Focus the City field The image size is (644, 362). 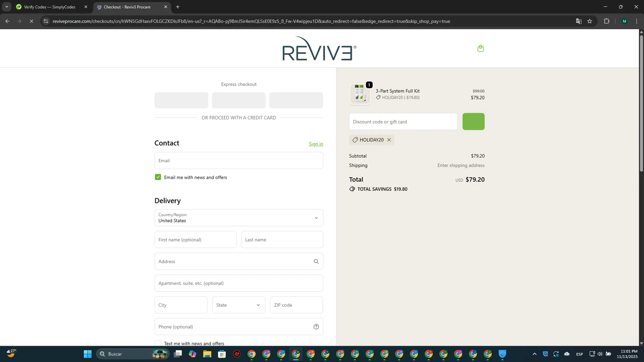(181, 305)
